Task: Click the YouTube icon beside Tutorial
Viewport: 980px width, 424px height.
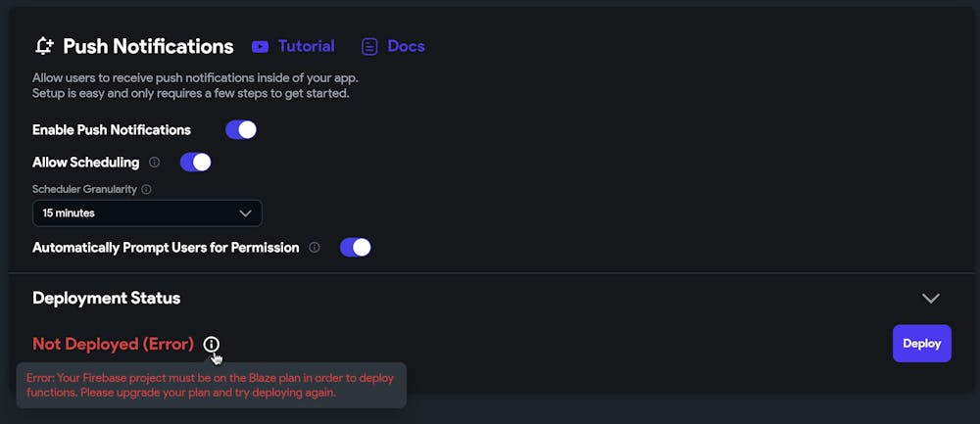Action: tap(260, 46)
